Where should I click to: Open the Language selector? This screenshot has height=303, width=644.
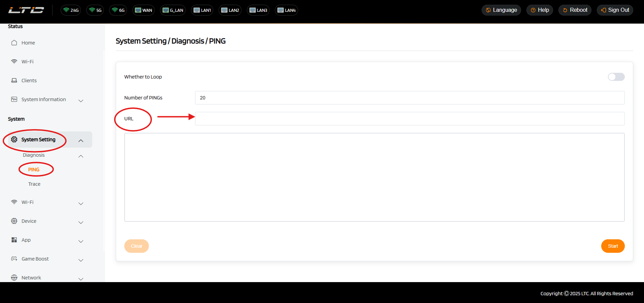click(x=501, y=10)
